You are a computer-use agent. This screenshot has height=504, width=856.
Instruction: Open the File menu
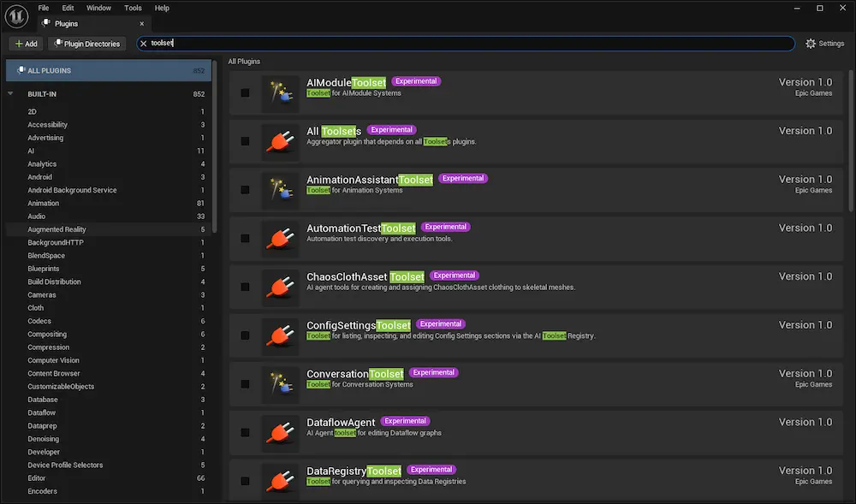44,8
